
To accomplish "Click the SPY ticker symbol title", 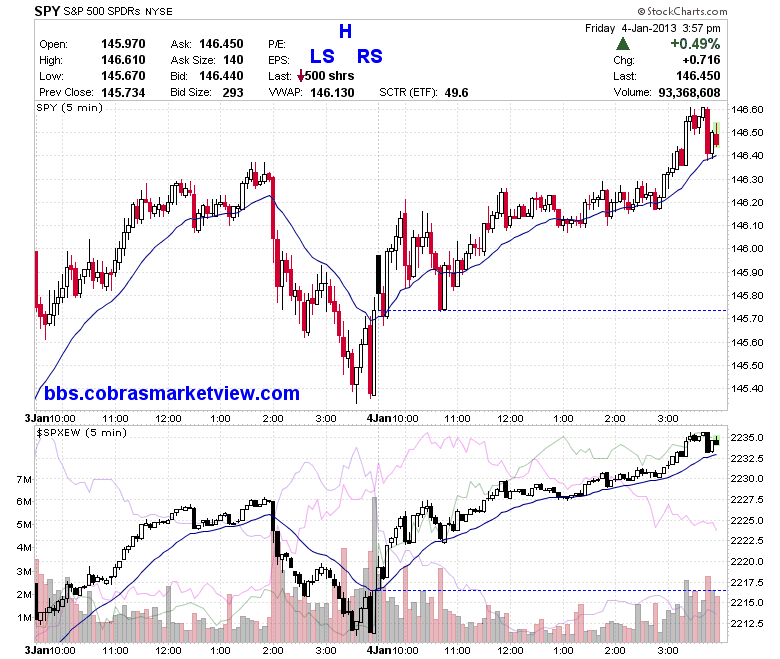I will click(47, 11).
